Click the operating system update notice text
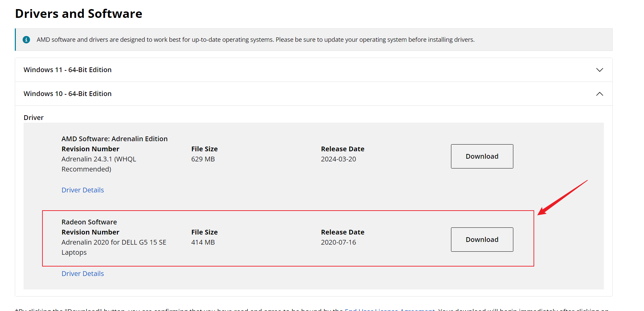Image resolution: width=644 pixels, height=311 pixels. coord(255,40)
